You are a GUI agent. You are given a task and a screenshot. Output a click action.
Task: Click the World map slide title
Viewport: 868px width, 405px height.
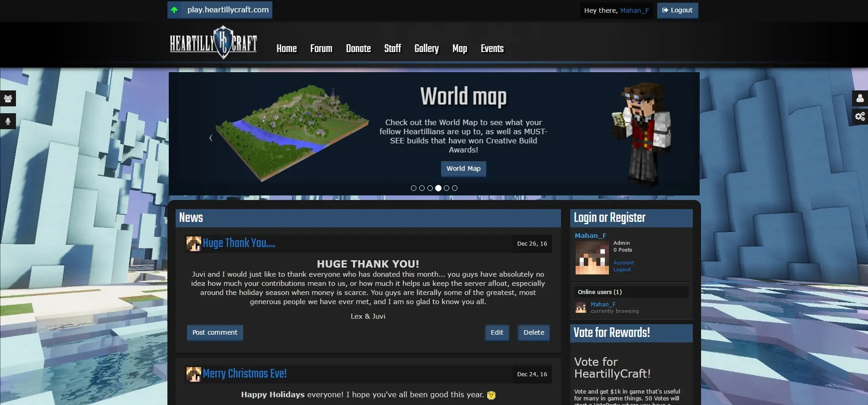tap(463, 96)
